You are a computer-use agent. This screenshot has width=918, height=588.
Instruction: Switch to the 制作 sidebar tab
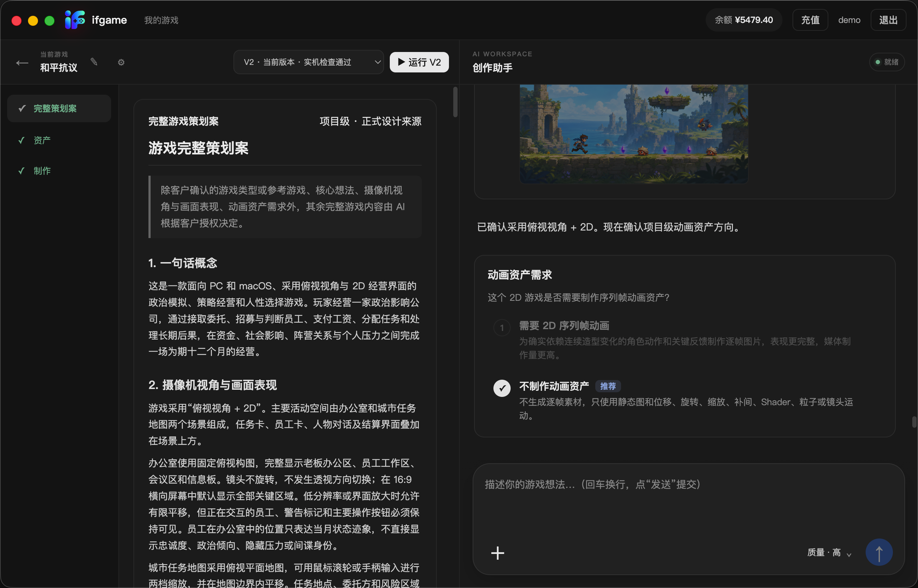[59, 171]
